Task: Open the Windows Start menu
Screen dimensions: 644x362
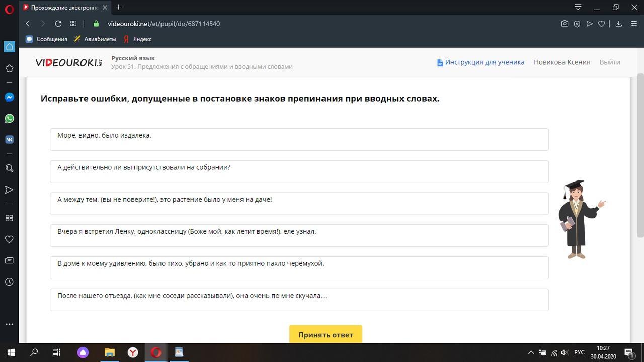Action: click(x=11, y=352)
